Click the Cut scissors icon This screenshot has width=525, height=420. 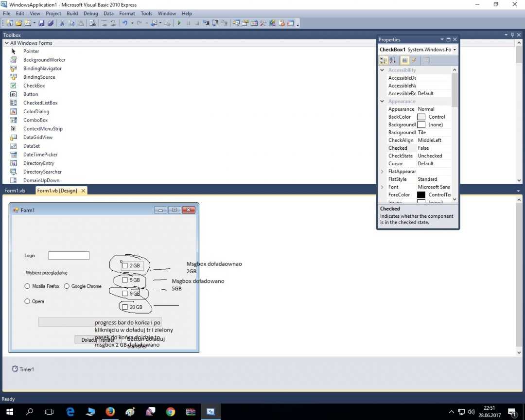click(x=62, y=23)
